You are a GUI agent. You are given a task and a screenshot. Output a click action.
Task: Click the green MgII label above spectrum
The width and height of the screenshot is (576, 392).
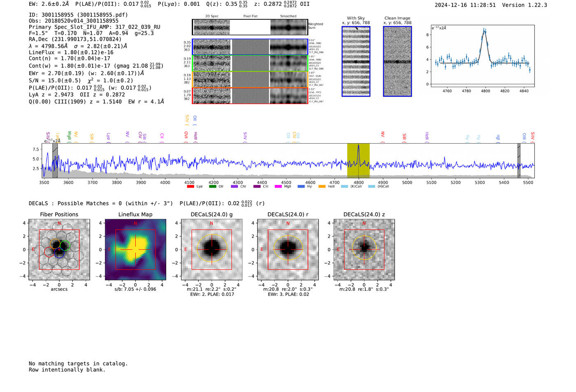click(x=69, y=137)
